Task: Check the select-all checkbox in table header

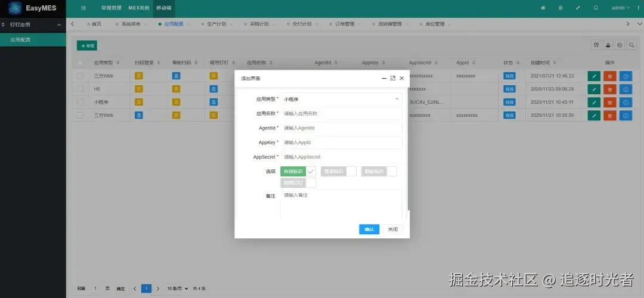Action: point(80,63)
